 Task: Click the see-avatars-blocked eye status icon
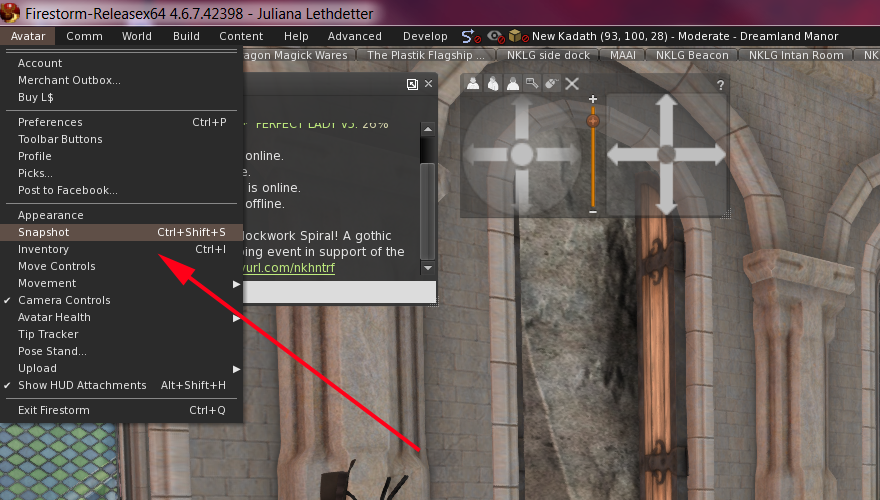(496, 36)
